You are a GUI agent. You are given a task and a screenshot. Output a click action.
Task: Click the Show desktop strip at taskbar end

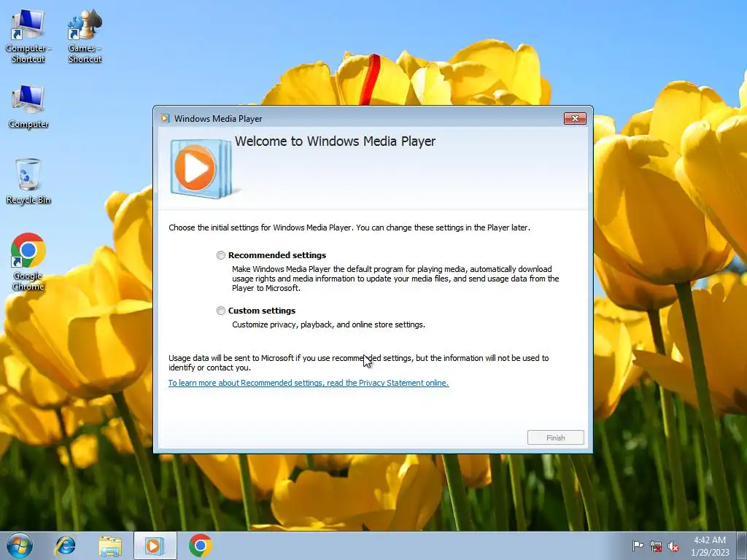click(x=742, y=545)
